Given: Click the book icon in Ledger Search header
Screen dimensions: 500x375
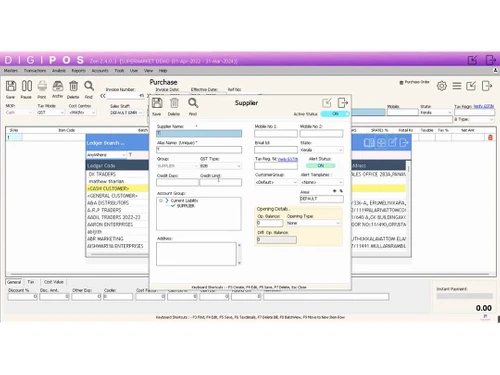Looking at the screenshot, I should (x=369, y=143).
